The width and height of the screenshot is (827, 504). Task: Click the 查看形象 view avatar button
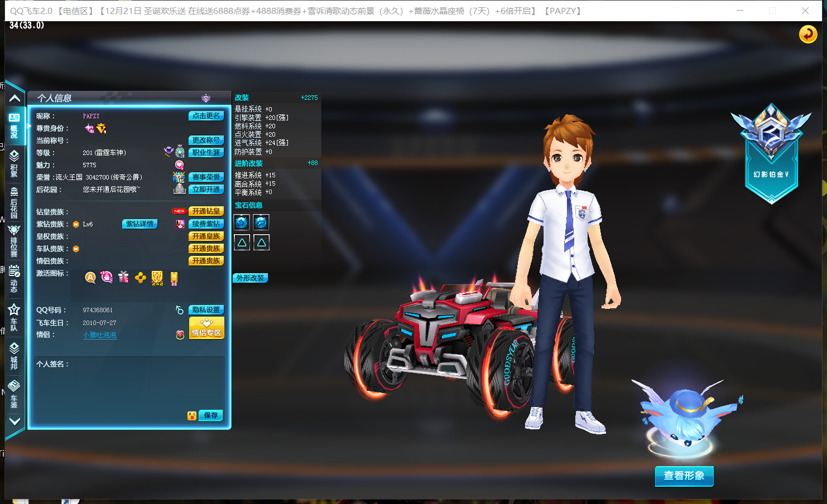pos(684,476)
